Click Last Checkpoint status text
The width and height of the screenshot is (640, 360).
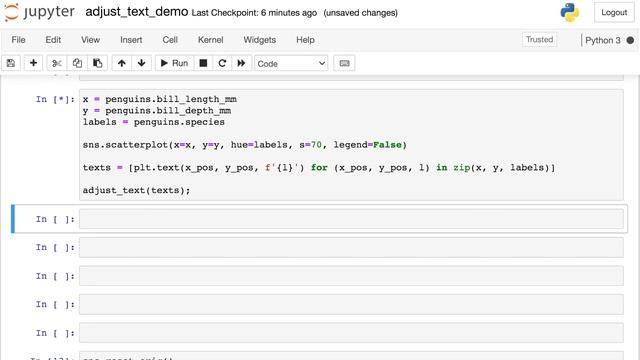[x=254, y=13]
